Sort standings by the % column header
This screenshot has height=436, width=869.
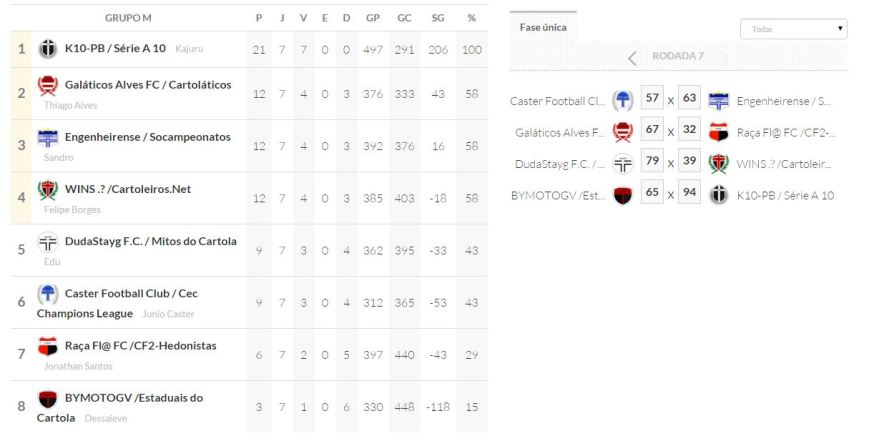[x=472, y=17]
